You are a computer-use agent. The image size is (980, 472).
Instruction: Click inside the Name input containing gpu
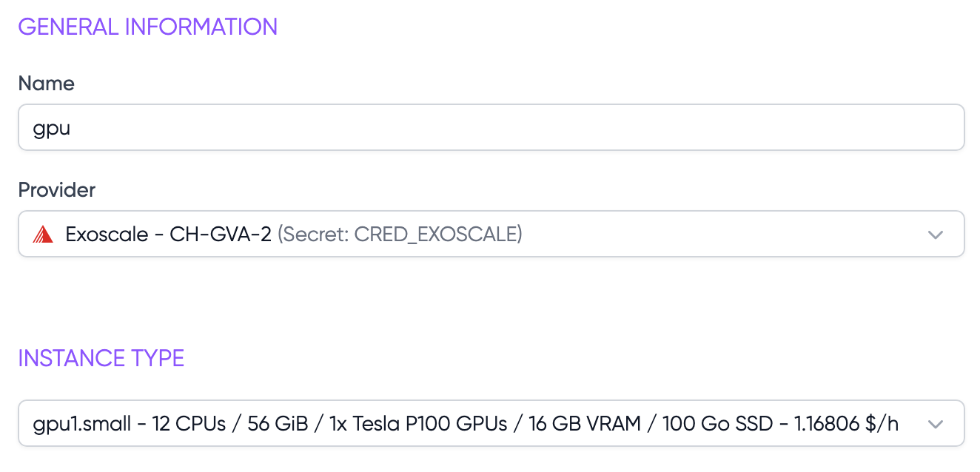(491, 127)
